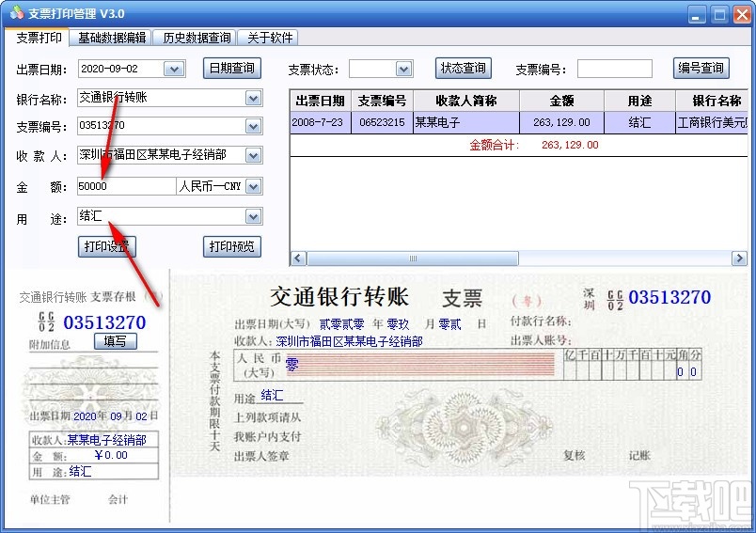Open the 关于软件 tab
The height and width of the screenshot is (533, 756).
click(270, 38)
